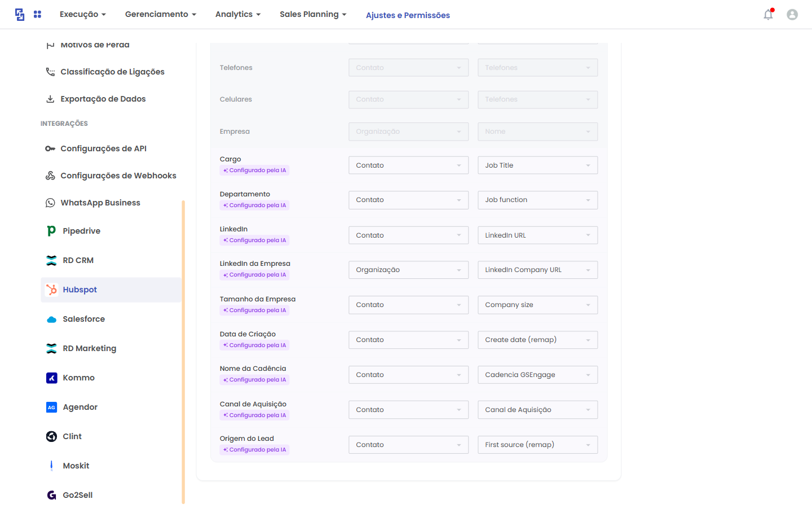This screenshot has width=812, height=508.
Task: Click the Go2Sell logo icon
Action: [x=51, y=495]
